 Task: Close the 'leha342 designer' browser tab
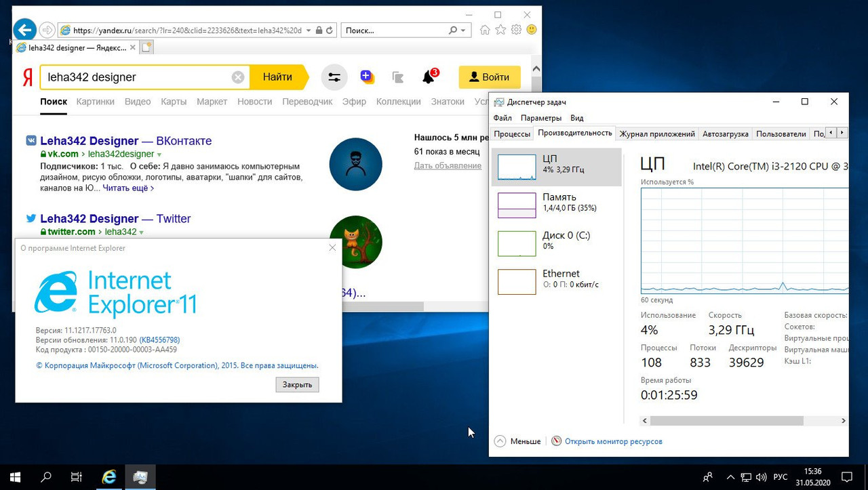coord(132,48)
